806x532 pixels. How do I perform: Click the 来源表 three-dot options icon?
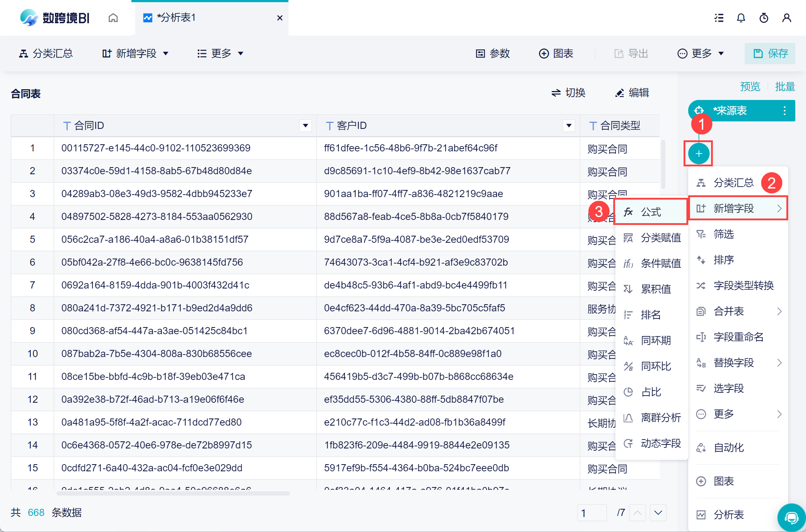(784, 111)
